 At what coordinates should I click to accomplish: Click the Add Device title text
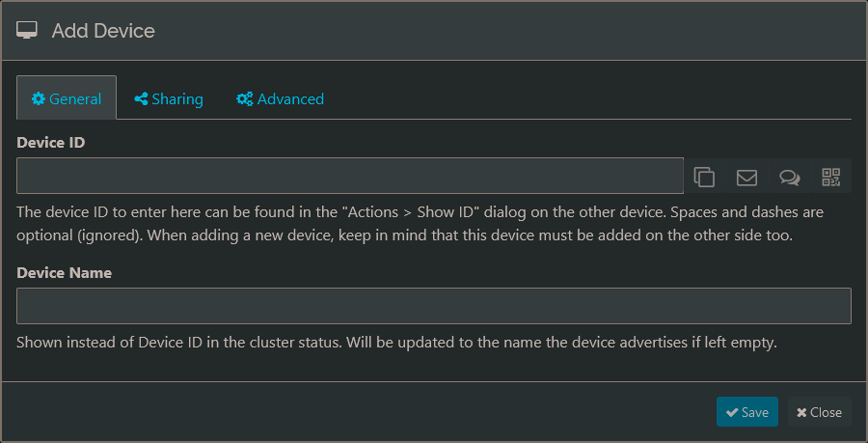(x=103, y=31)
